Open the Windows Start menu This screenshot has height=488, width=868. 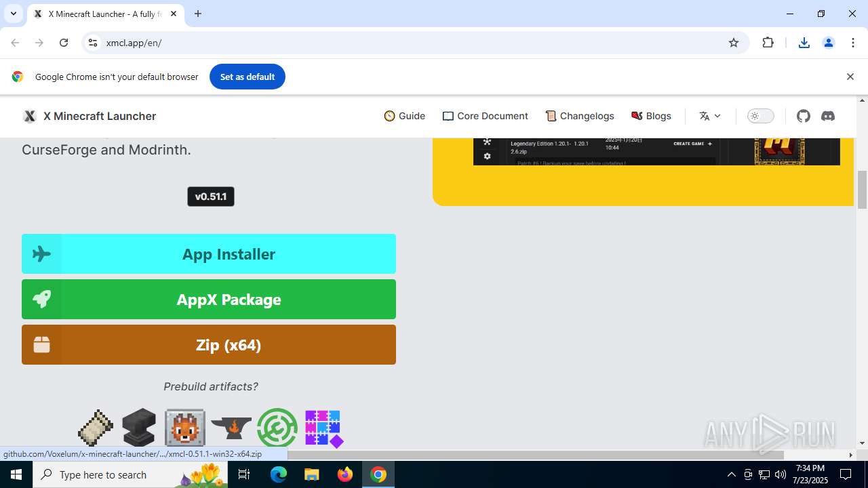(x=16, y=474)
